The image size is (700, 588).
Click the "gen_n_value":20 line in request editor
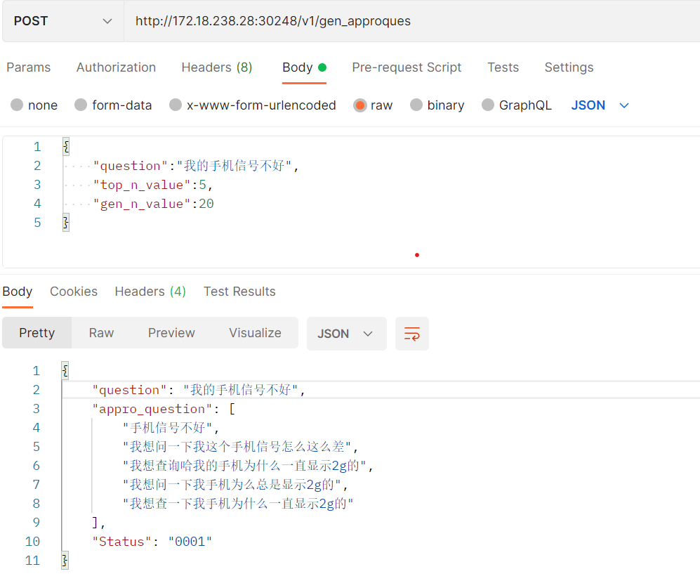click(x=153, y=204)
